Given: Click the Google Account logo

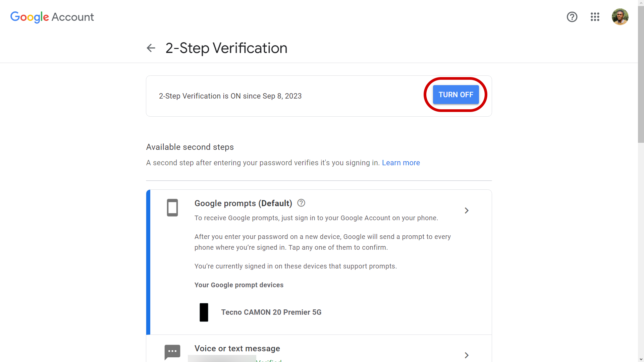Looking at the screenshot, I should coord(52,17).
